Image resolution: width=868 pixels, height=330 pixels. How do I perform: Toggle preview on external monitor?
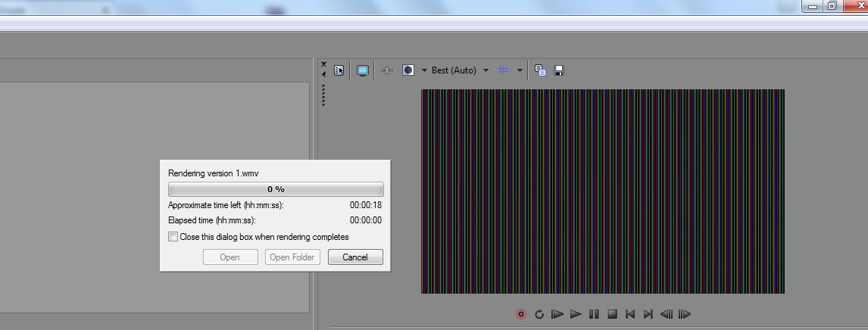tap(363, 70)
